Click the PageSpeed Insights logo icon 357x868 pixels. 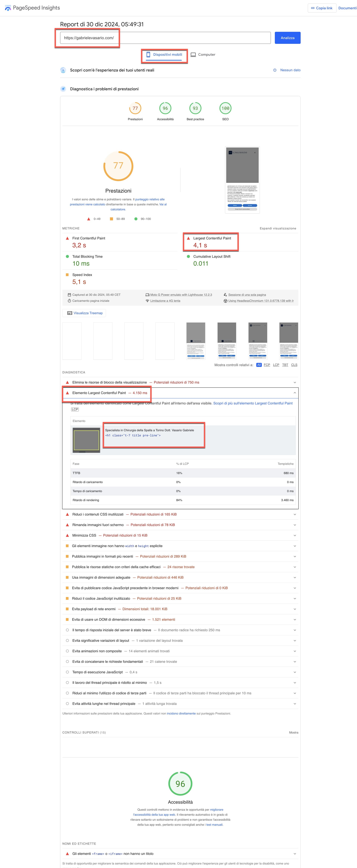coord(8,8)
